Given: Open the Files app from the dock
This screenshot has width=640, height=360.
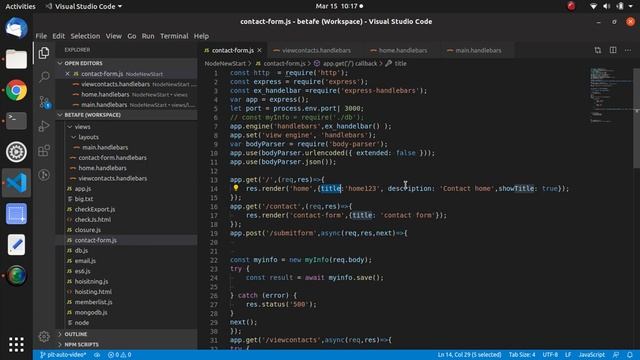Looking at the screenshot, I should click(x=16, y=59).
